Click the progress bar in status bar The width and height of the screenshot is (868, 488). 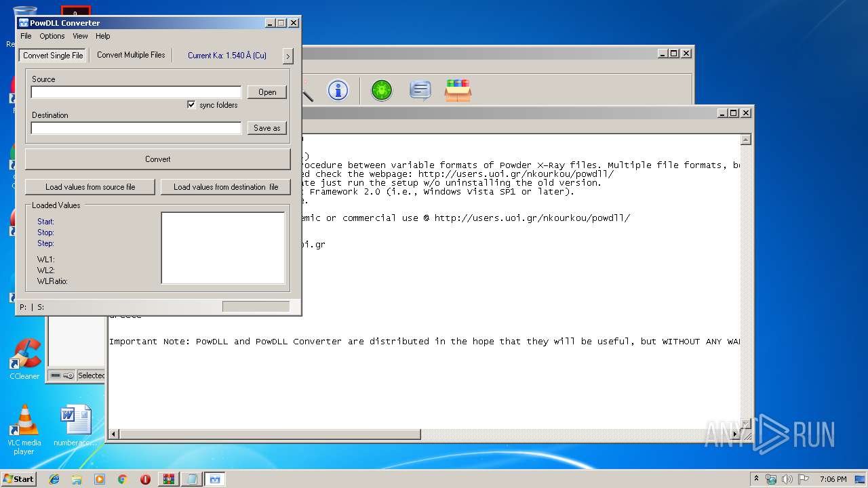pos(256,307)
